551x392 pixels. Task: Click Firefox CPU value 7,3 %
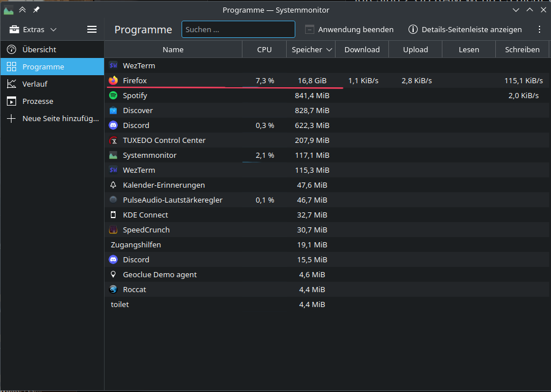tap(265, 80)
